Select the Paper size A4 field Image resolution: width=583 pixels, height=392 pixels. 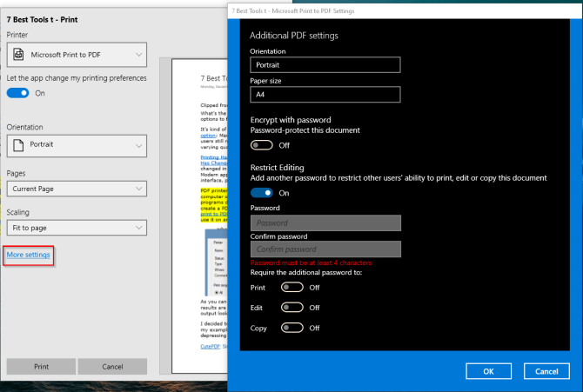[x=325, y=95]
